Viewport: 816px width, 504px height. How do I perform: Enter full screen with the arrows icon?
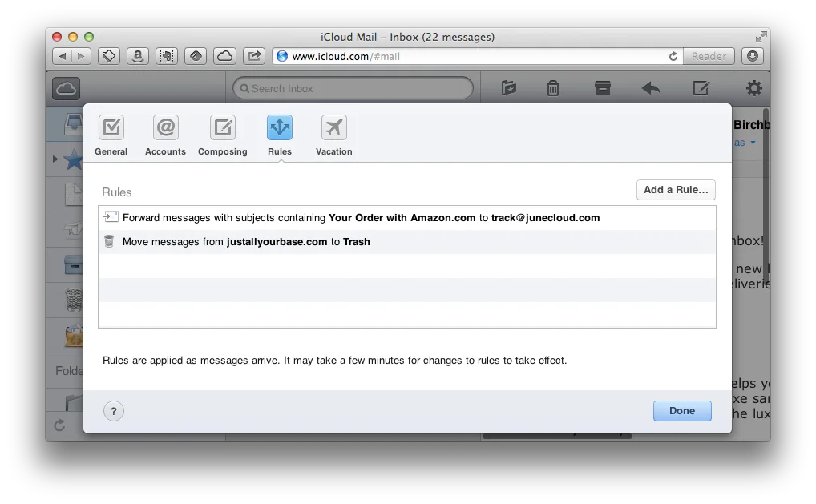[761, 37]
